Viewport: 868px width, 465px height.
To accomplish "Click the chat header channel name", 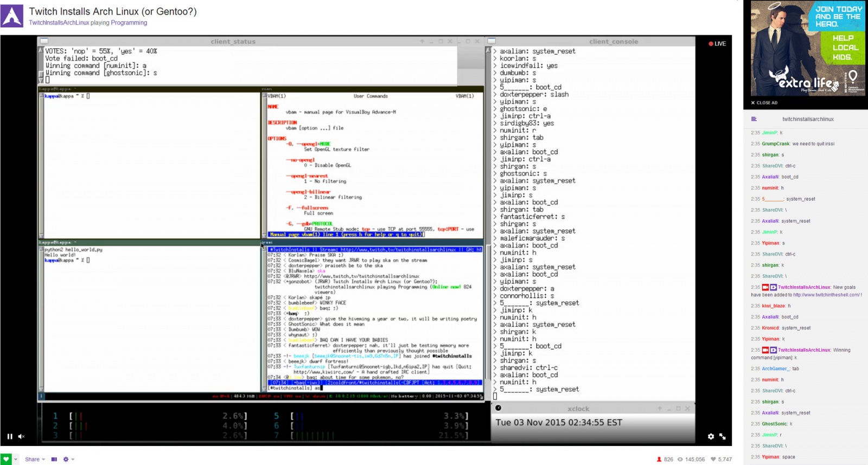I will tap(808, 119).
